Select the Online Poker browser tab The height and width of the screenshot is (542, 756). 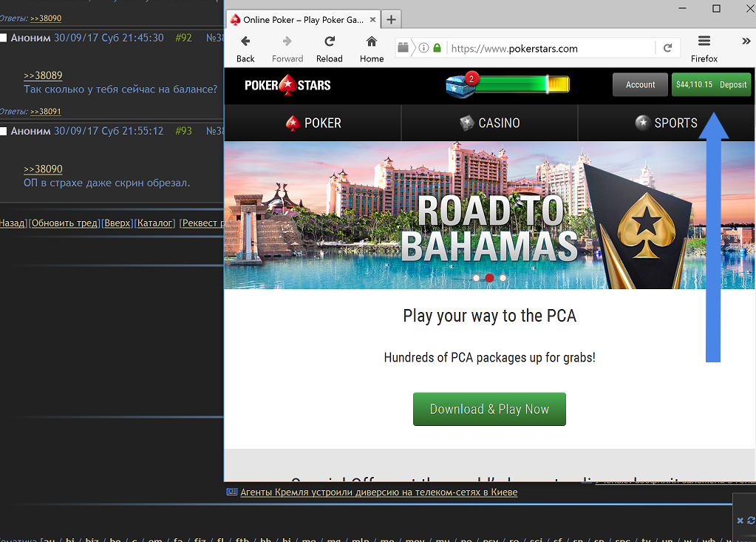point(303,20)
